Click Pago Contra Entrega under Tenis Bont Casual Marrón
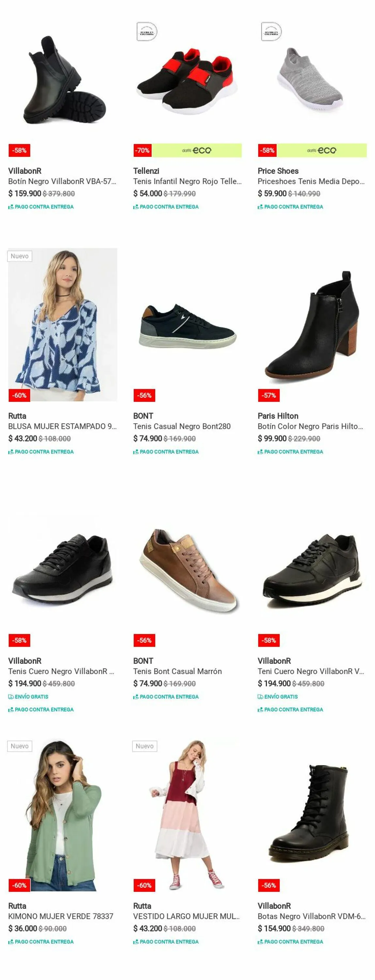 coord(166,696)
